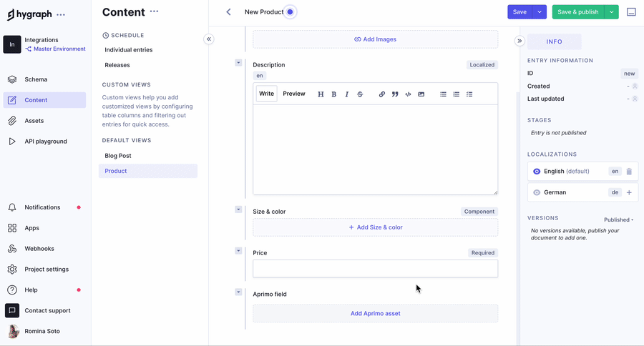Collapse the Description field with its arrow
Screen dimensions: 644x346
pos(238,63)
